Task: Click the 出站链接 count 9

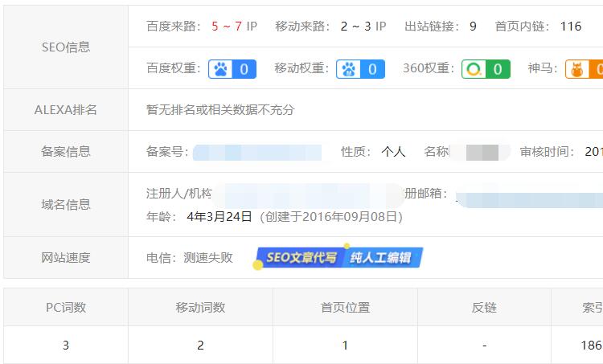Action: tap(473, 27)
